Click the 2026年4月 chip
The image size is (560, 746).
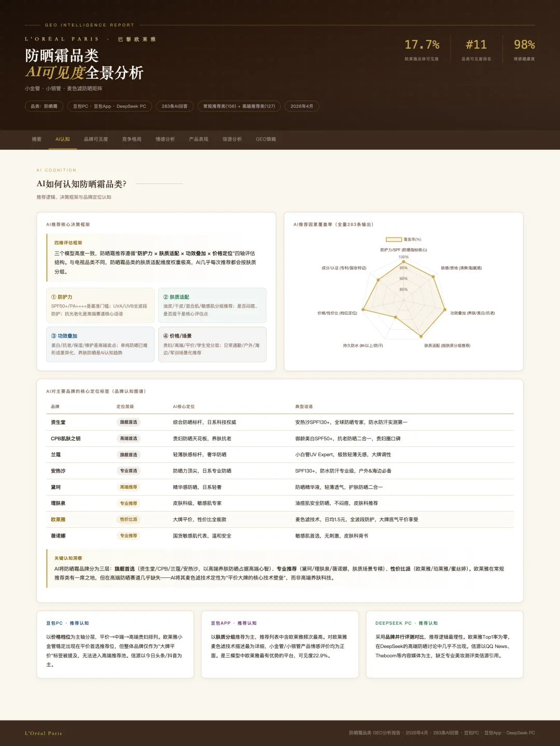302,106
